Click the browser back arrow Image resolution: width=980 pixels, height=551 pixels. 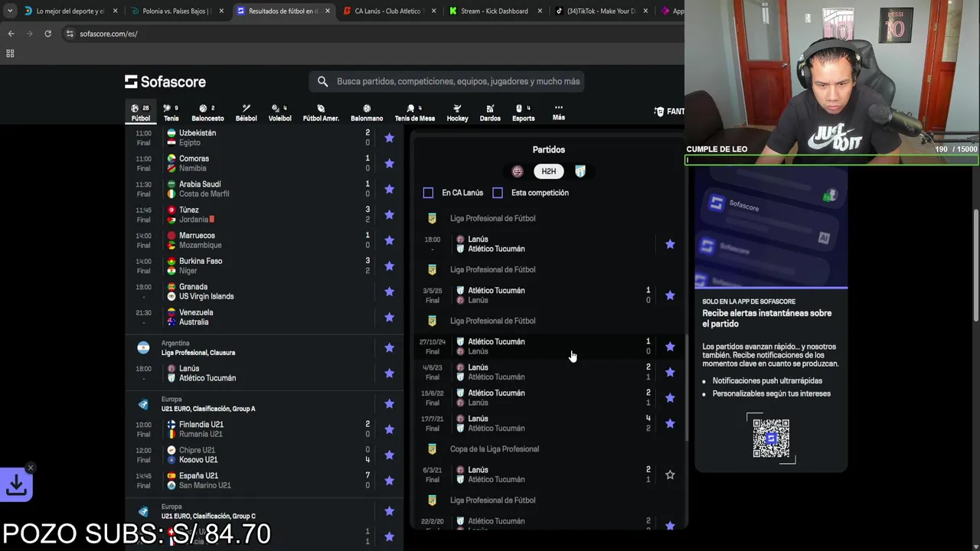coord(11,34)
